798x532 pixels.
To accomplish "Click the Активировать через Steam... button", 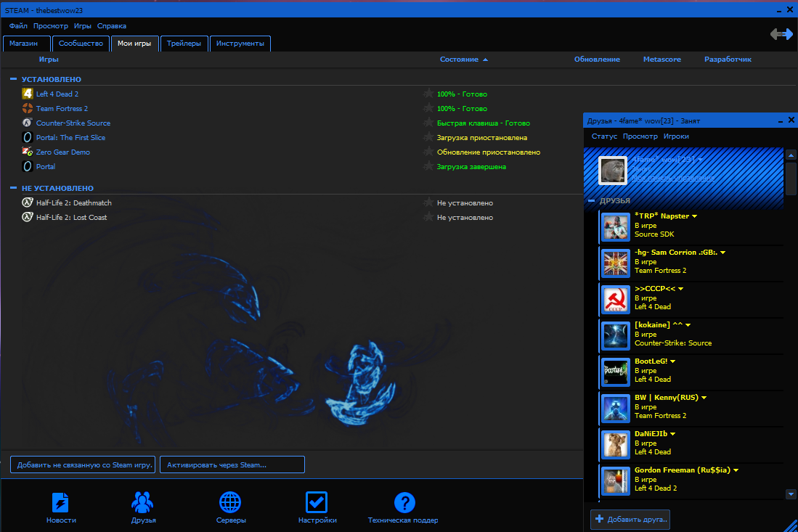I will tap(232, 465).
